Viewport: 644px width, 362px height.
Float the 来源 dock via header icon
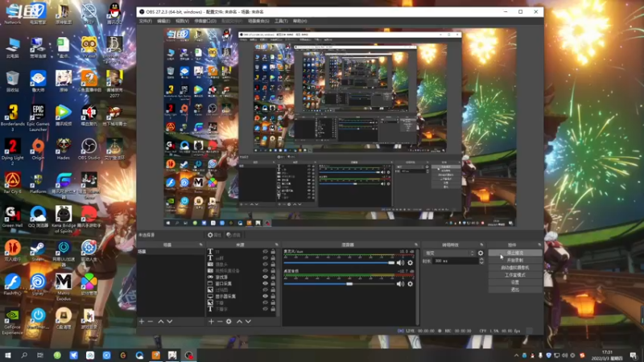[x=276, y=245]
